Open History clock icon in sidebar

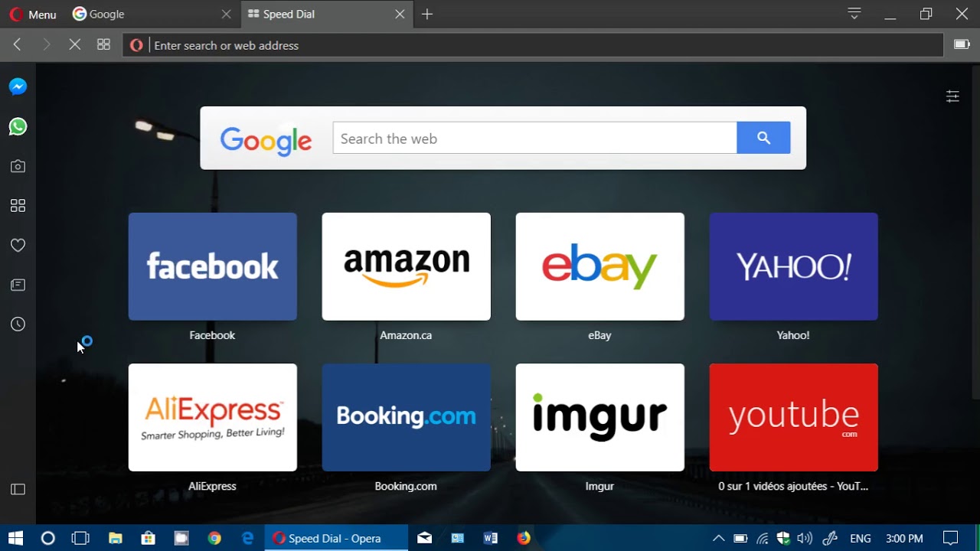click(x=18, y=324)
